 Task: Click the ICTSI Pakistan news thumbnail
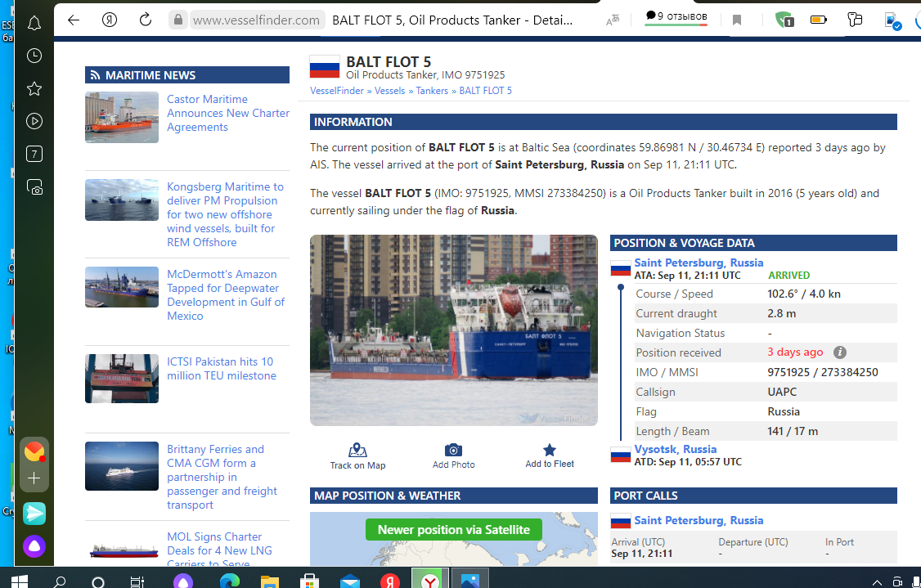pos(122,379)
